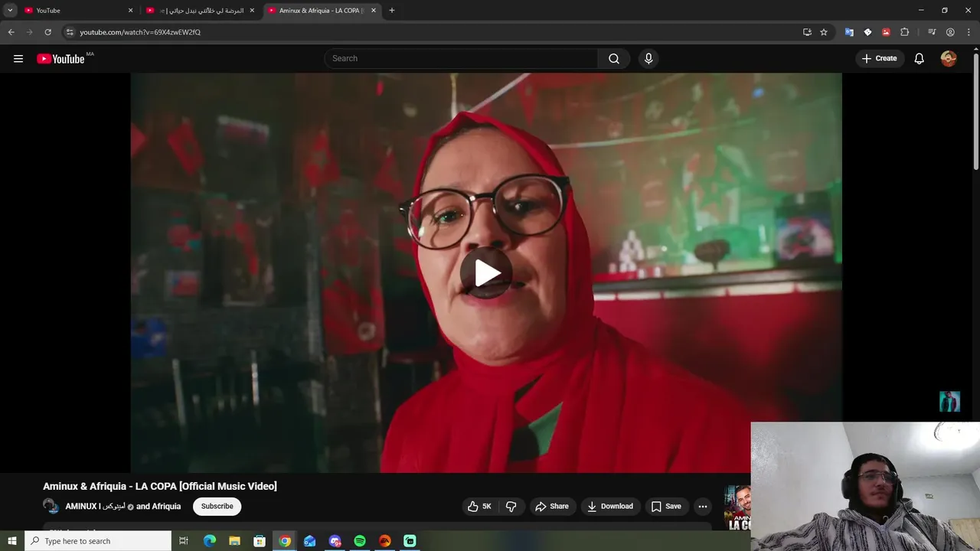Open the YouTube account avatar menu

click(949, 59)
